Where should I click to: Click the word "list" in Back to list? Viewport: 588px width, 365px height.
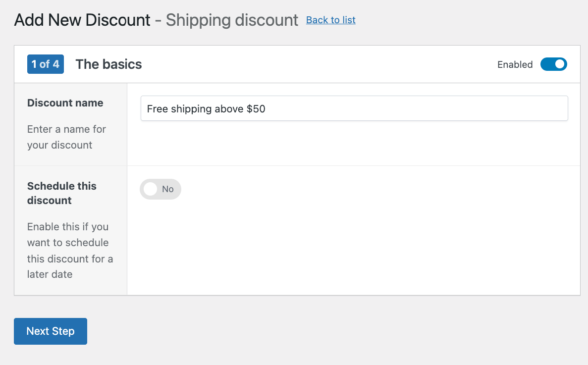tap(347, 20)
